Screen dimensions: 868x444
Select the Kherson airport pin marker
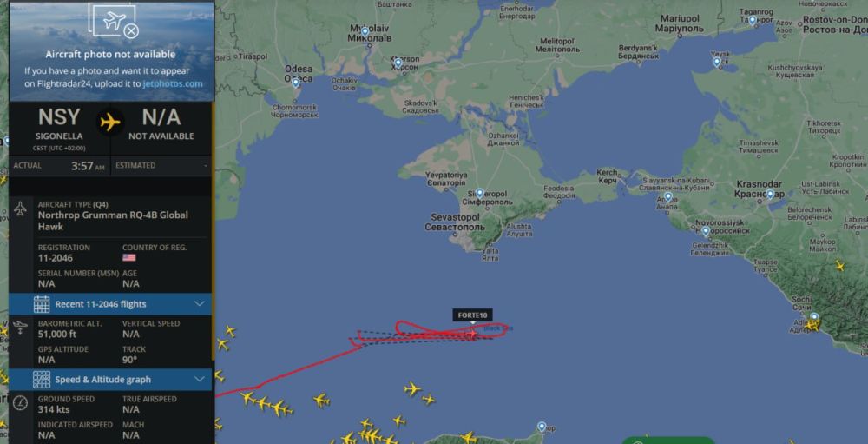click(x=398, y=63)
